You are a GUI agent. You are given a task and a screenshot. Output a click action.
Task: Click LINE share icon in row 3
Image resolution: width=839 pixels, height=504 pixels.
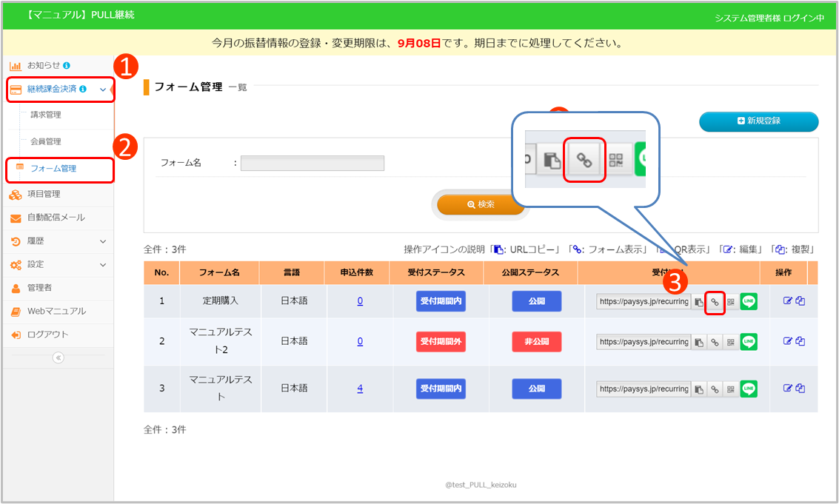749,389
